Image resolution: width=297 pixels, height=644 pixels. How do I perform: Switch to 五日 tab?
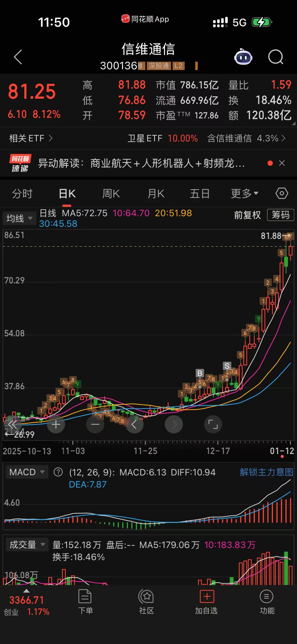pos(200,194)
